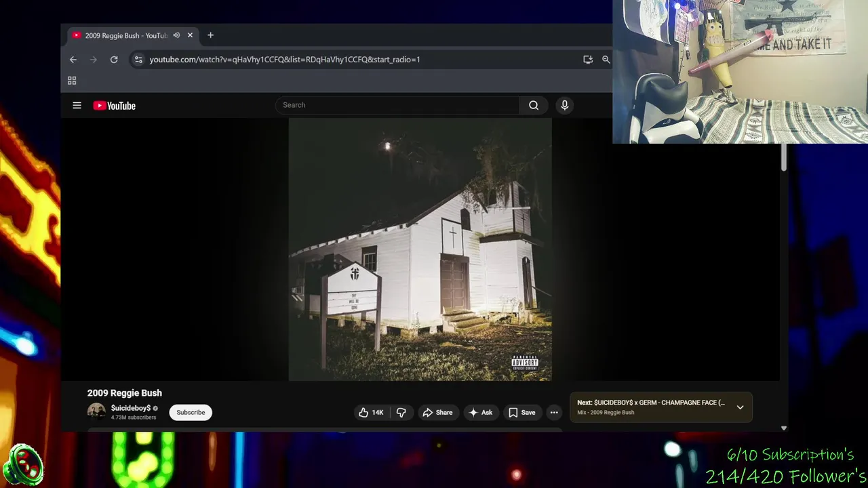View site information icon in address bar

[138, 60]
